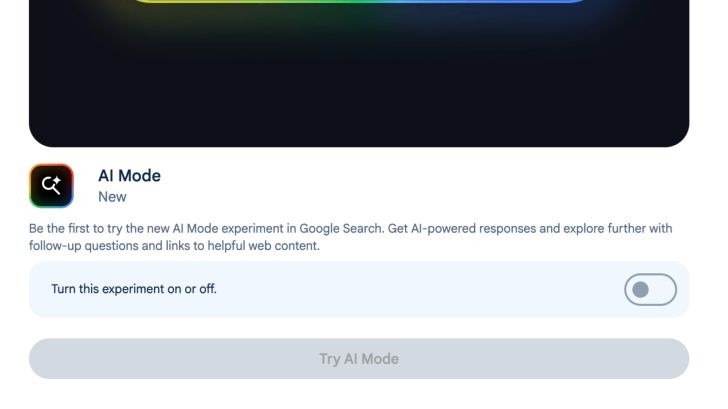The image size is (728, 409).
Task: Click the Try AI Mode button
Action: click(359, 358)
